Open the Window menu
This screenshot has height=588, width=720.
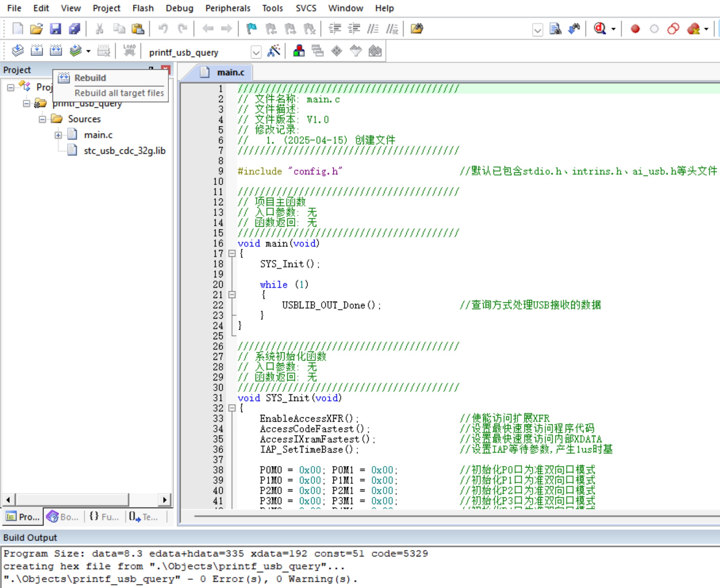(345, 8)
